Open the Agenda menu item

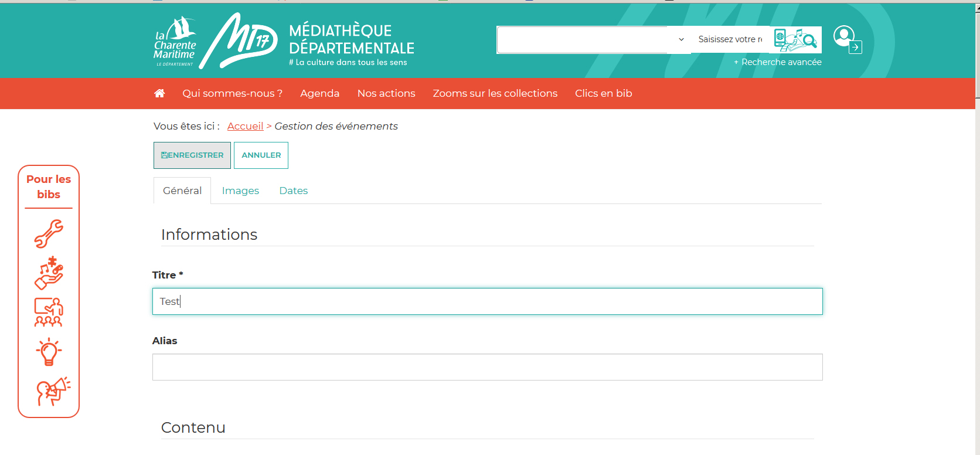[320, 93]
